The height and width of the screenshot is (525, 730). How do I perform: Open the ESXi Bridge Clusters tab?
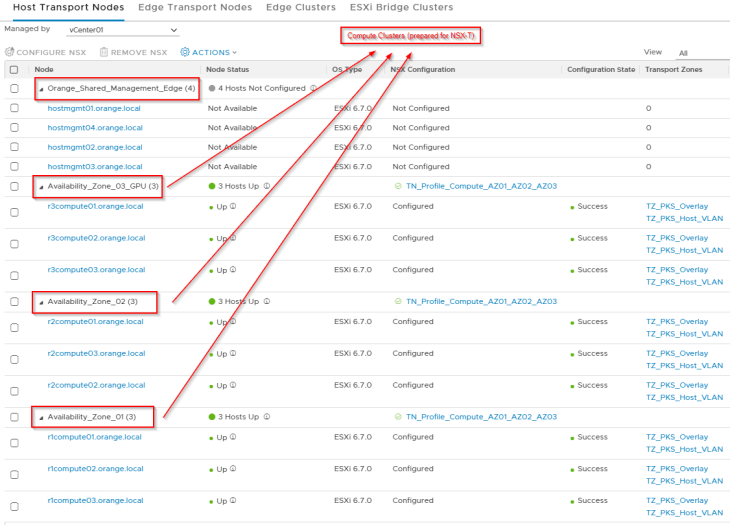[400, 7]
